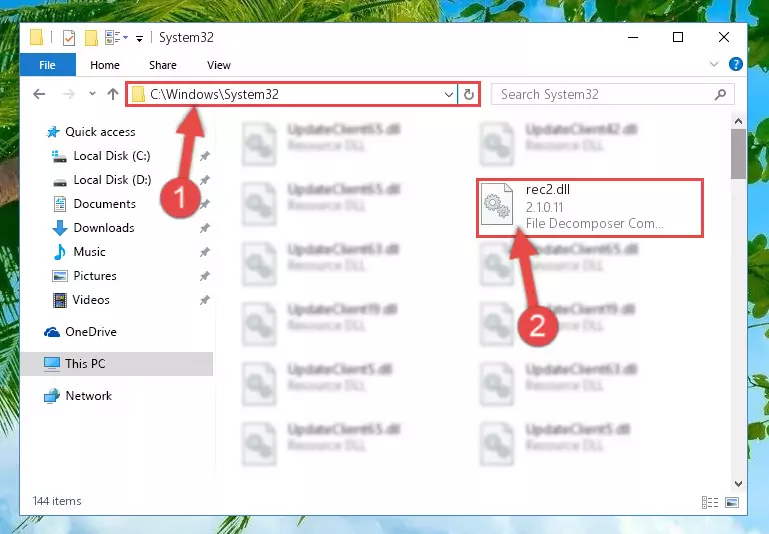Click the pin icon beside Videos
The width and height of the screenshot is (769, 534).
point(205,300)
